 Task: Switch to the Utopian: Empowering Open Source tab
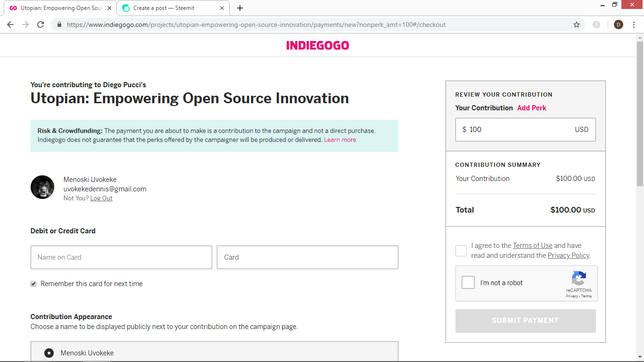coord(60,8)
